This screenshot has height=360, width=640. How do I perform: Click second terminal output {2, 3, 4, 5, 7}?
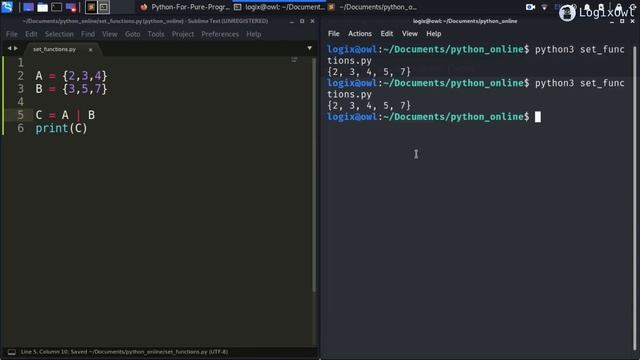pyautogui.click(x=369, y=106)
